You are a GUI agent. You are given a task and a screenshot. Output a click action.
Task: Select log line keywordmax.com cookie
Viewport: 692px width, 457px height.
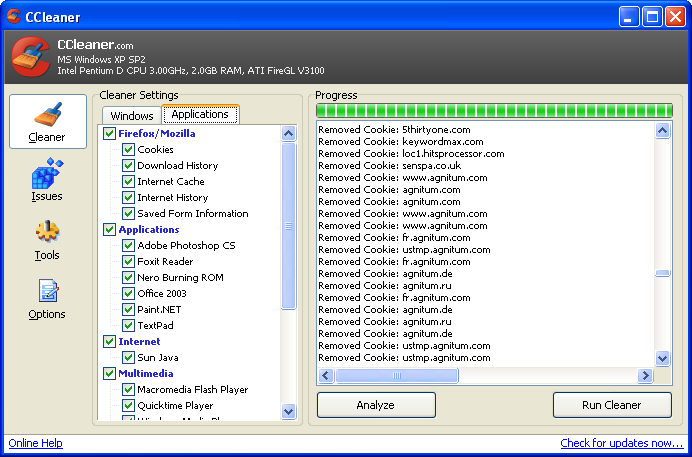tap(401, 142)
